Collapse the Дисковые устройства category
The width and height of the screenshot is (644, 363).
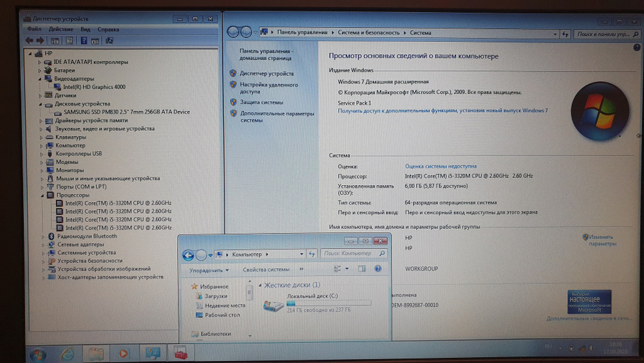click(40, 104)
